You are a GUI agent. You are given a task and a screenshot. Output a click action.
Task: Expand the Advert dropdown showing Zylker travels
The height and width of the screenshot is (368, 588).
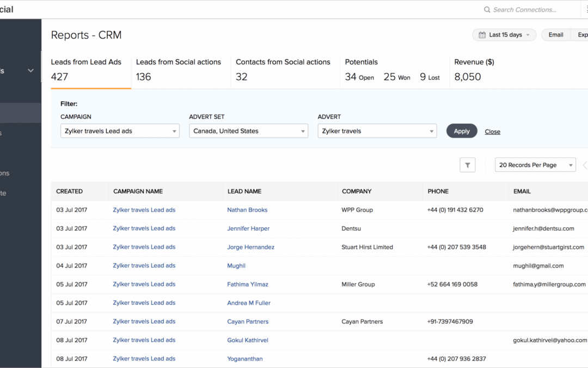pyautogui.click(x=377, y=131)
